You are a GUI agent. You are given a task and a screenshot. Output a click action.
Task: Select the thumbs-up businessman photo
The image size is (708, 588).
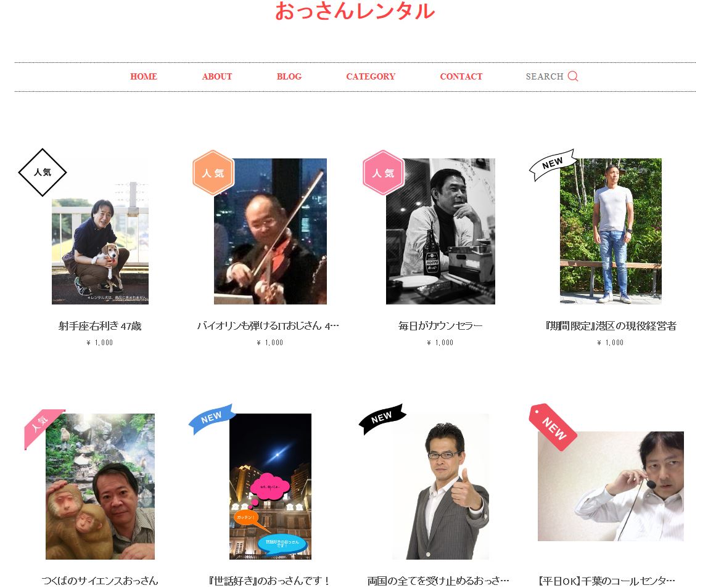[440, 486]
